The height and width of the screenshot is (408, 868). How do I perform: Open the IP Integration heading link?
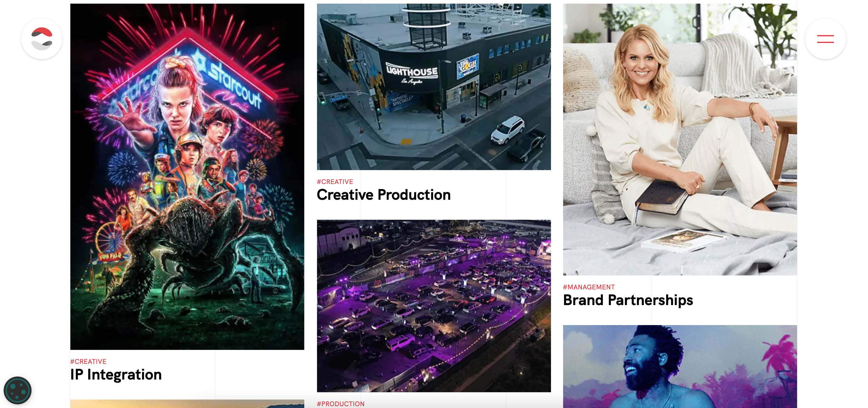(x=116, y=375)
